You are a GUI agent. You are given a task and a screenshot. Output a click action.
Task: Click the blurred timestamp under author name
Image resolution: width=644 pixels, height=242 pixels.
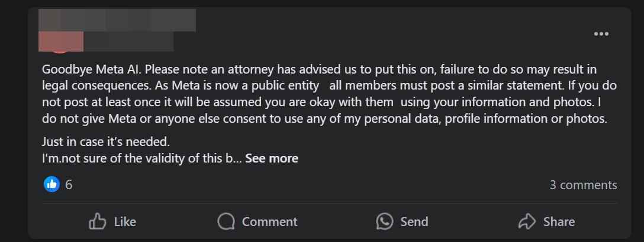[x=129, y=42]
